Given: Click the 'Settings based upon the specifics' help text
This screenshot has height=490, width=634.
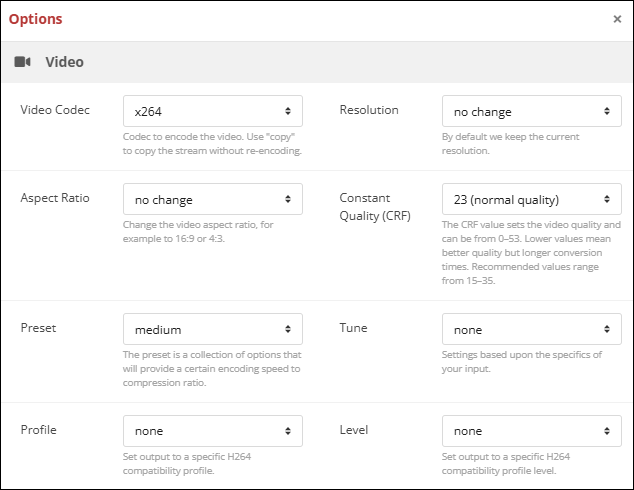Looking at the screenshot, I should click(522, 362).
